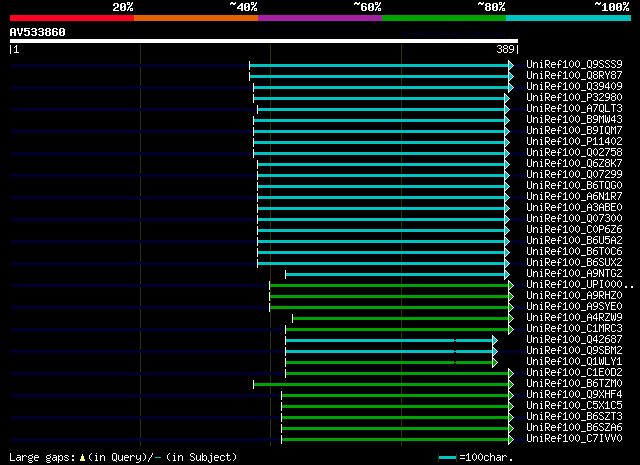Image resolution: width=640 pixels, height=465 pixels.
Task: Click the =100char scale legend
Action: [476, 457]
